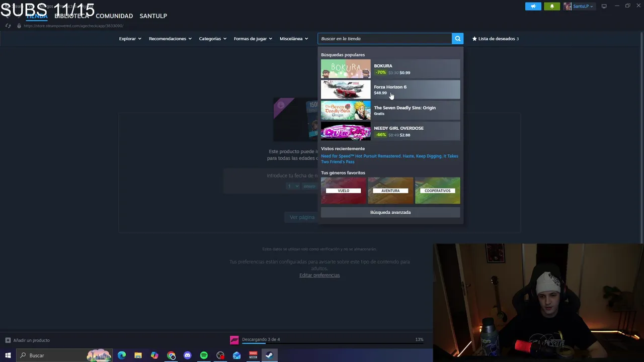The width and height of the screenshot is (644, 362).
Task: Open File Explorer from taskbar
Action: click(138, 355)
